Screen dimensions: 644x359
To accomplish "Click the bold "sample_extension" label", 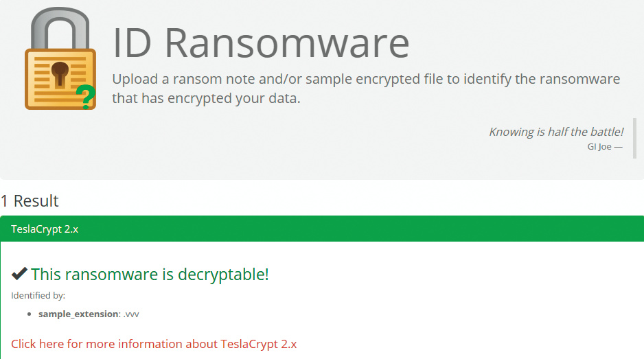I will click(x=78, y=314).
